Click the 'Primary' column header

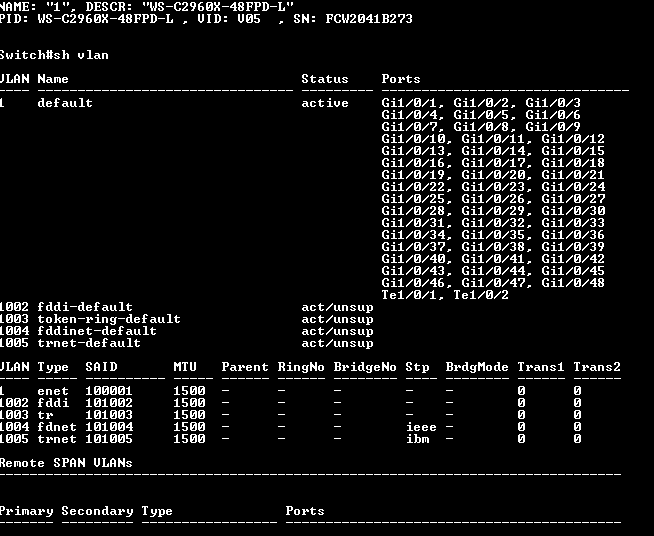click(27, 511)
